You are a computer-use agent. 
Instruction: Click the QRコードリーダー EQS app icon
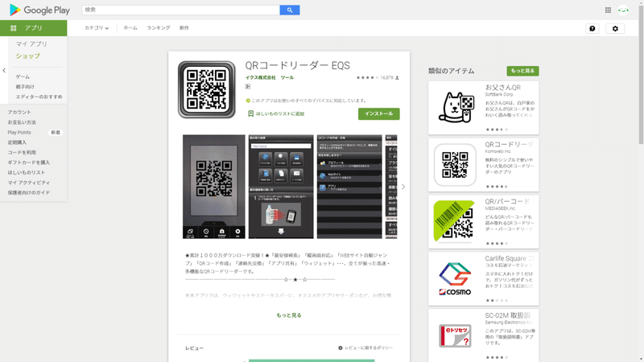click(x=207, y=89)
